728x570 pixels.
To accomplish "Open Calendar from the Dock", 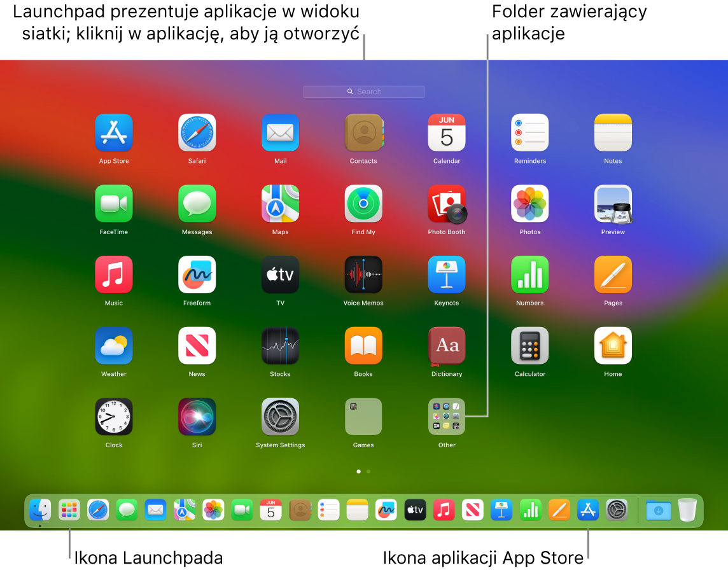I will [270, 510].
